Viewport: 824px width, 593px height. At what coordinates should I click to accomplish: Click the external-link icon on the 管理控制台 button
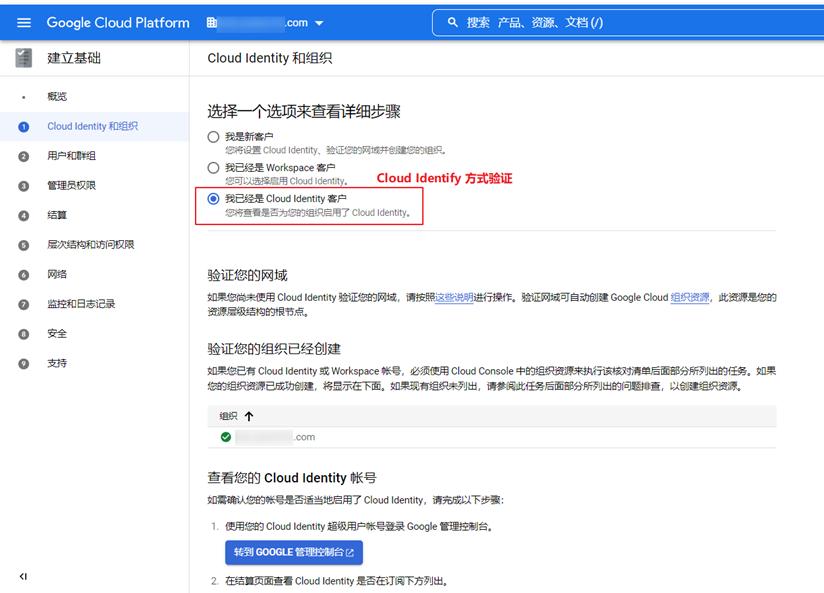click(352, 552)
